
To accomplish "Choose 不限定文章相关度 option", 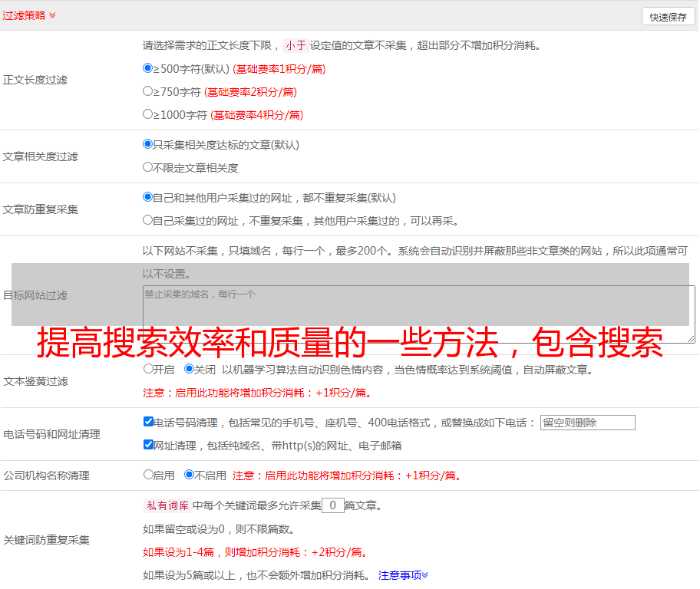I will (x=147, y=167).
